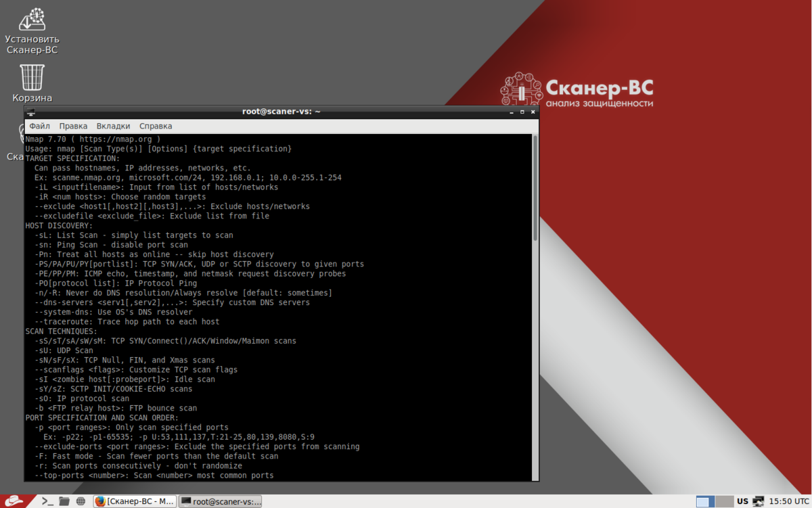Click '-b <FTP relay host>: FTP bounce scan'
812x508 pixels.
116,408
